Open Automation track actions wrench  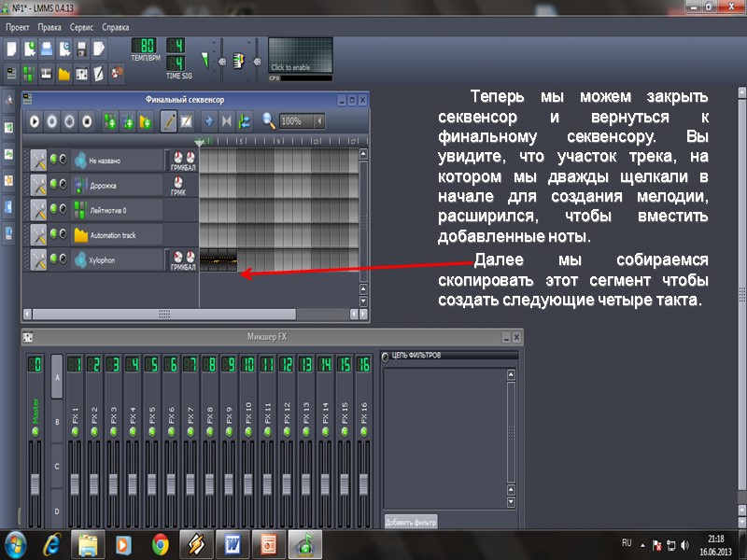(38, 235)
